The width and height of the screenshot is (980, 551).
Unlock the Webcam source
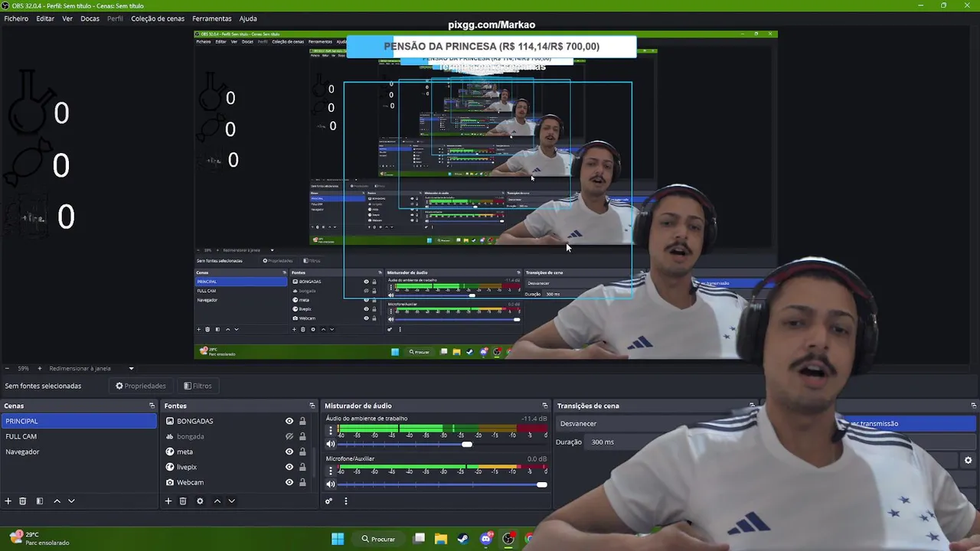[302, 482]
